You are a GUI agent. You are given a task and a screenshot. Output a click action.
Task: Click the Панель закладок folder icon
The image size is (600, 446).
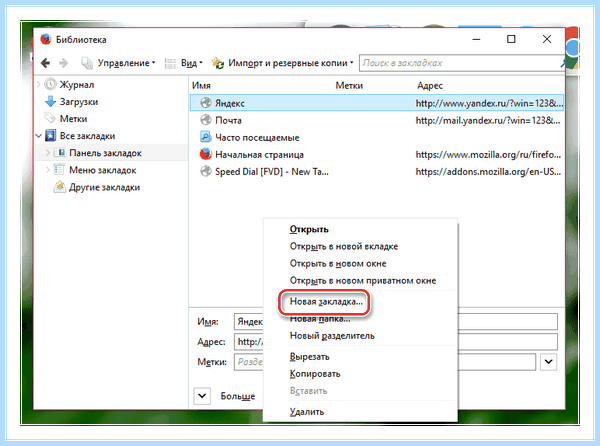(x=59, y=152)
